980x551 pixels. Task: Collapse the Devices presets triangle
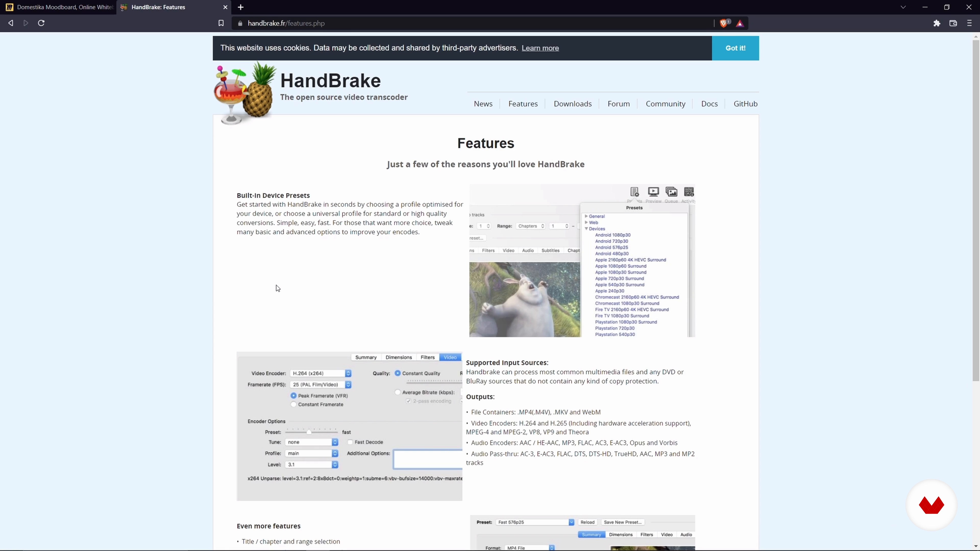[x=586, y=229]
